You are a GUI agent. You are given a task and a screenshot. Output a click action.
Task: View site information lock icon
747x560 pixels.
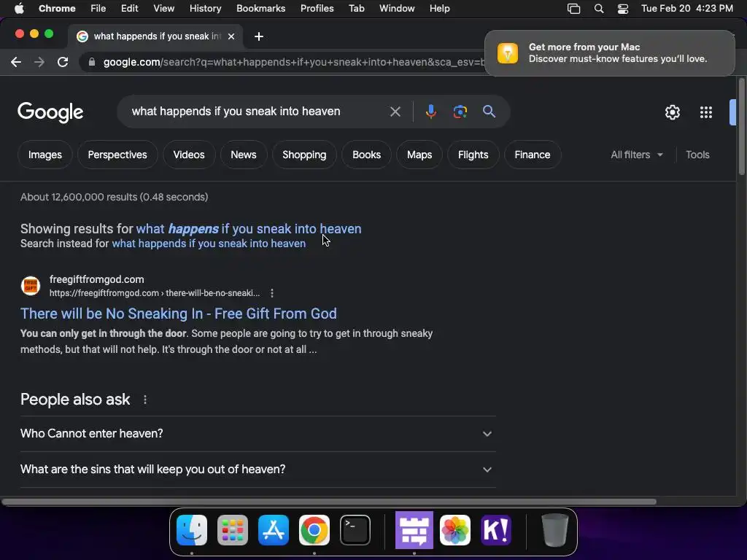(x=92, y=62)
